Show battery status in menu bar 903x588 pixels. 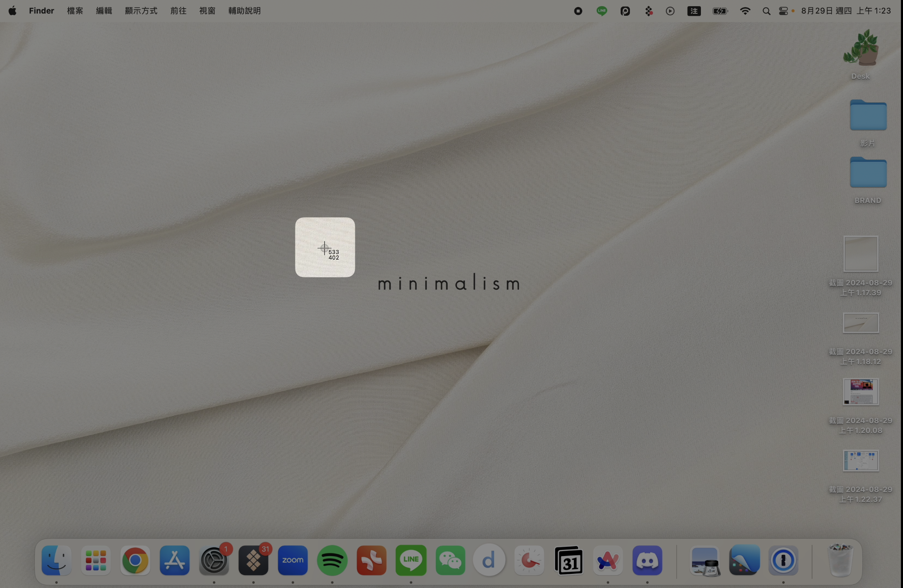[x=720, y=11]
